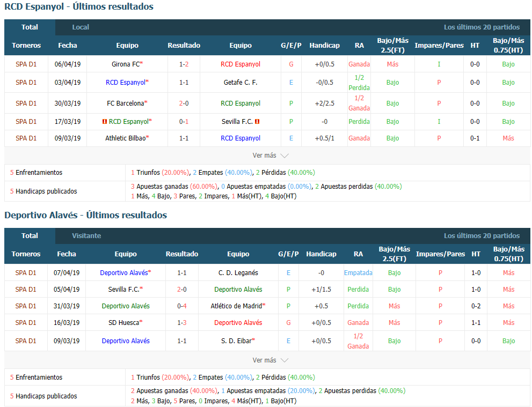This screenshot has height=407, width=532.
Task: Click the 1-3 result of SD Huesca match
Action: [182, 323]
